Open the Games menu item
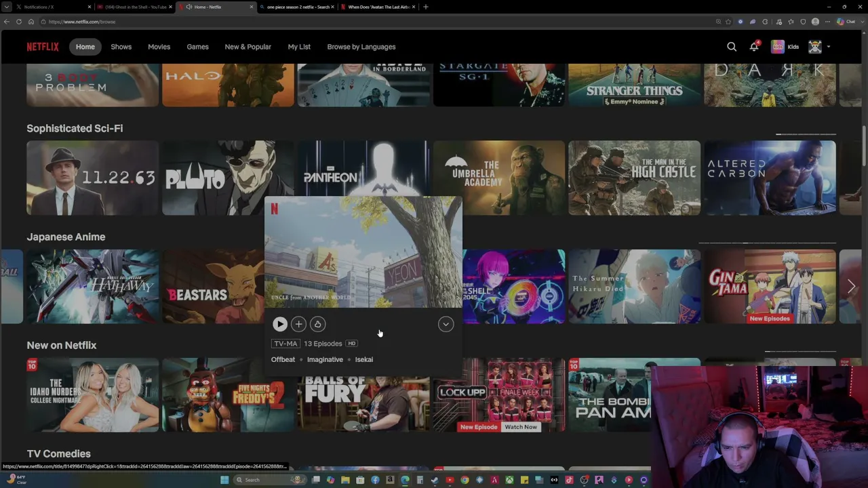 tap(198, 47)
